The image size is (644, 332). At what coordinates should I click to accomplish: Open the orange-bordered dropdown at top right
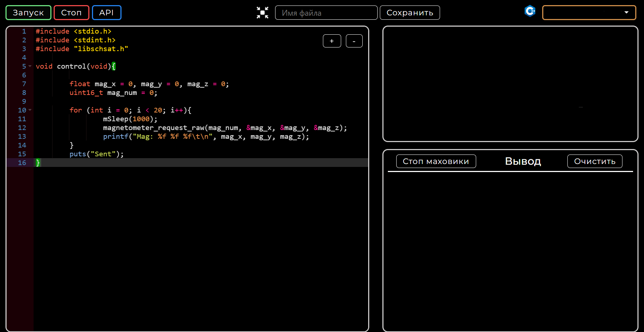589,13
